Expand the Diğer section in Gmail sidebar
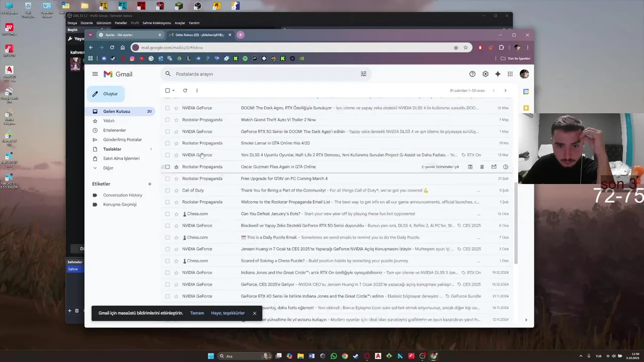This screenshot has height=362, width=644. [108, 168]
